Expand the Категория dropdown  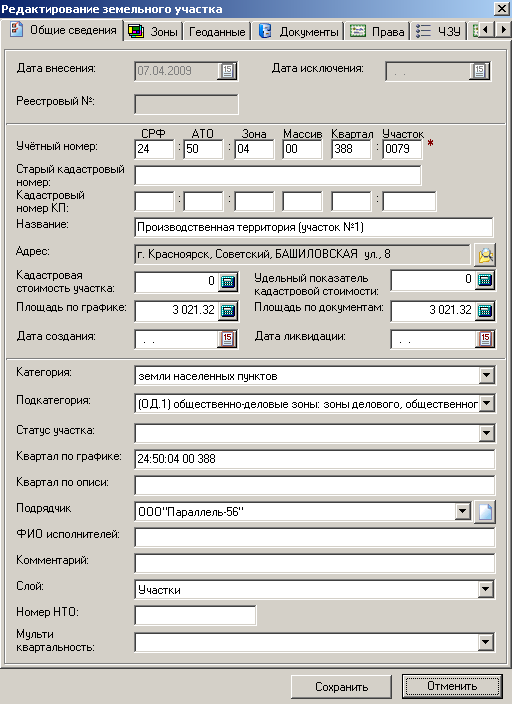486,375
